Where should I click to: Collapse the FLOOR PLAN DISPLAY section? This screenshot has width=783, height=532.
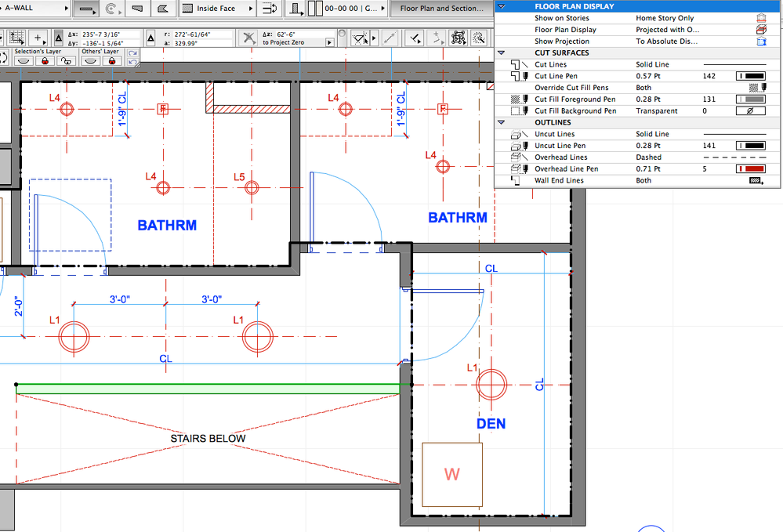point(502,6)
